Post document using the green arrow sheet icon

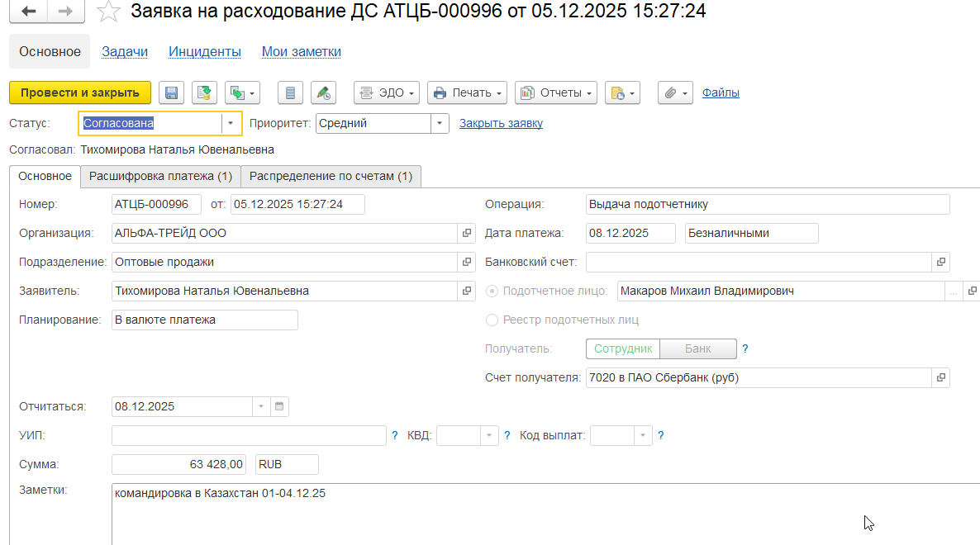pyautogui.click(x=204, y=92)
